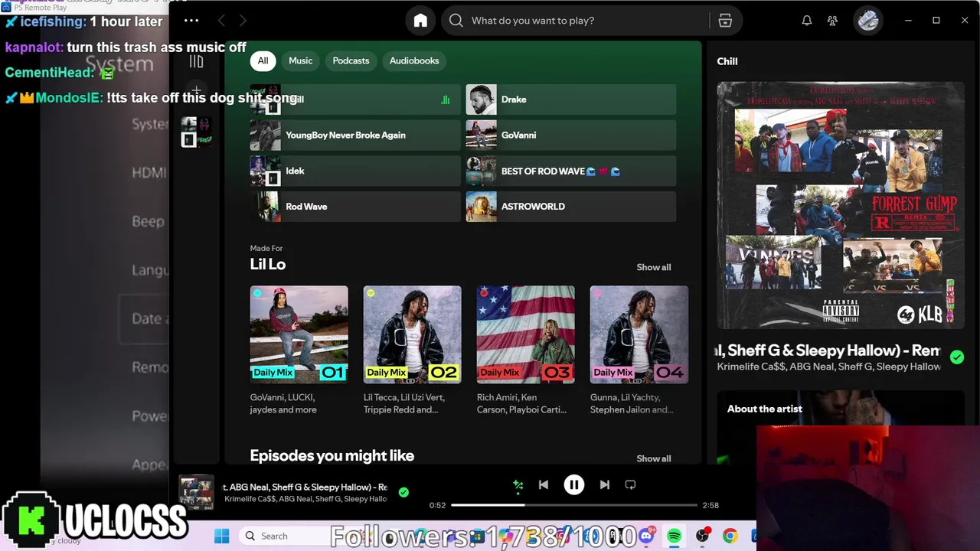Open track title in bottom player bar

click(305, 487)
